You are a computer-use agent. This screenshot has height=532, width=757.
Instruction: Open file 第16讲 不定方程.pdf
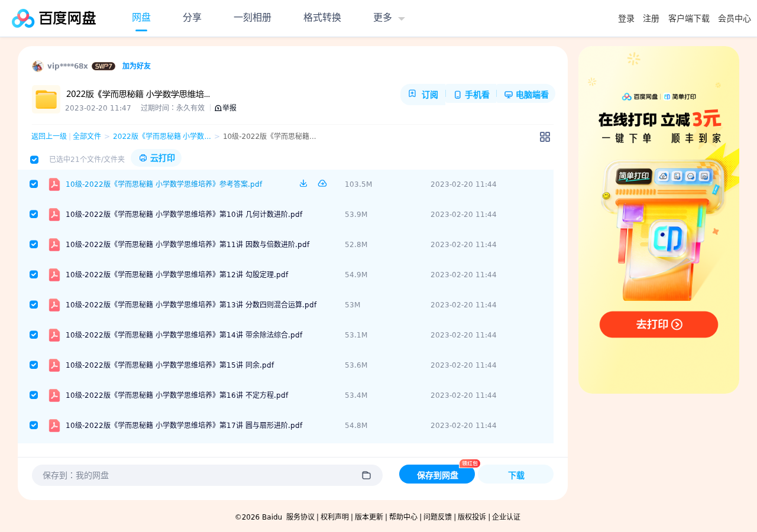[177, 395]
